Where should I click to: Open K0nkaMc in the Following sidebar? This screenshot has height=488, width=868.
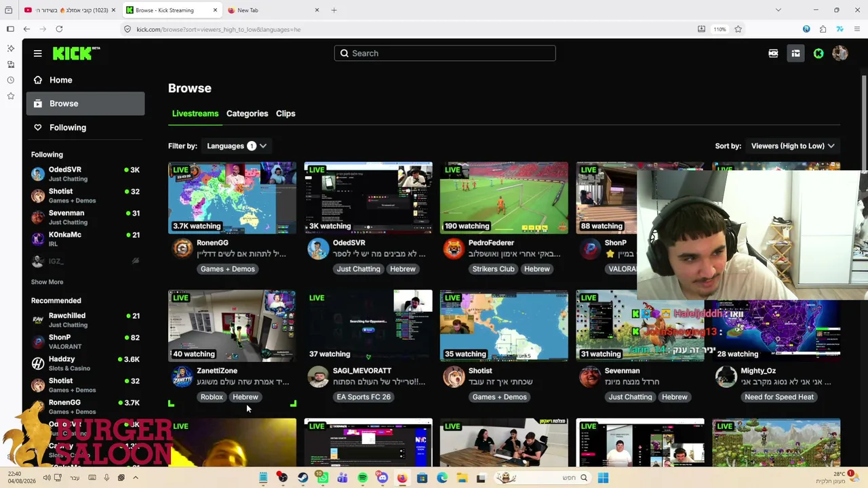pos(85,239)
